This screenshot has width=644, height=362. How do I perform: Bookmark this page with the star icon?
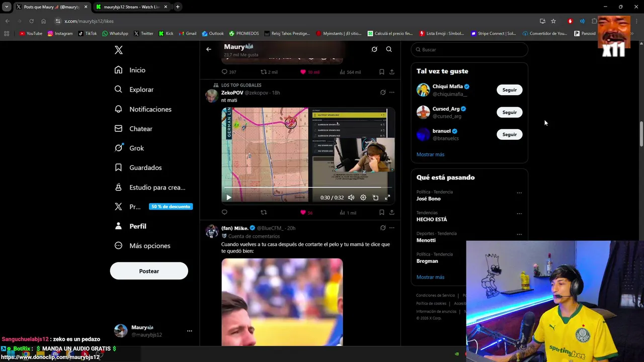tap(553, 21)
